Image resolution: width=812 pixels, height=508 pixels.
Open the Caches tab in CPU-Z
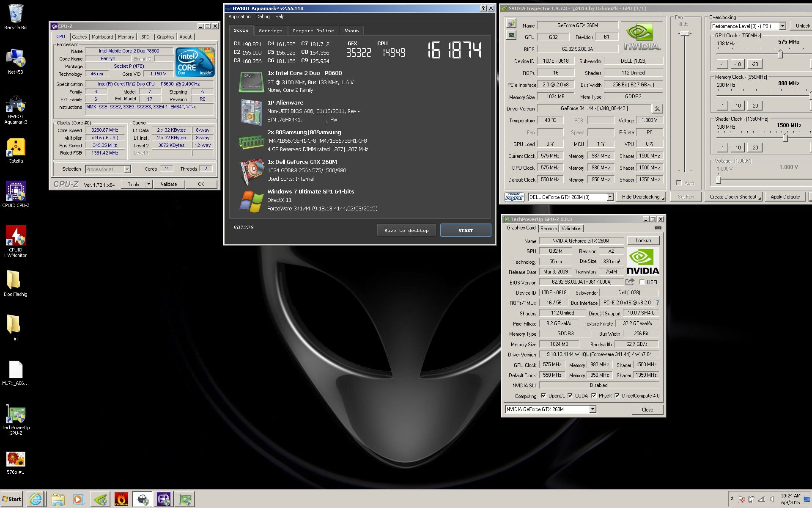79,37
